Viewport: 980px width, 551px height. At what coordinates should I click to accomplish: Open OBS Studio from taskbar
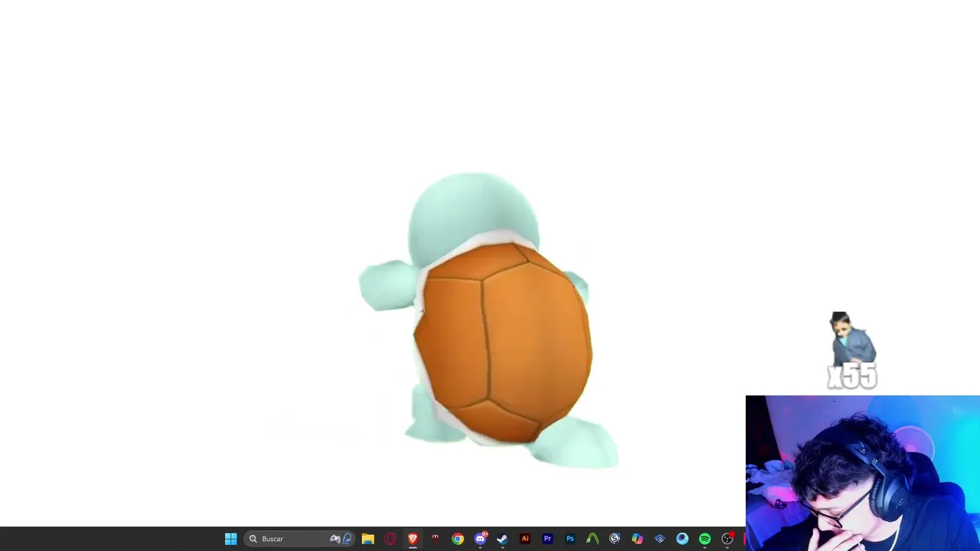[727, 539]
